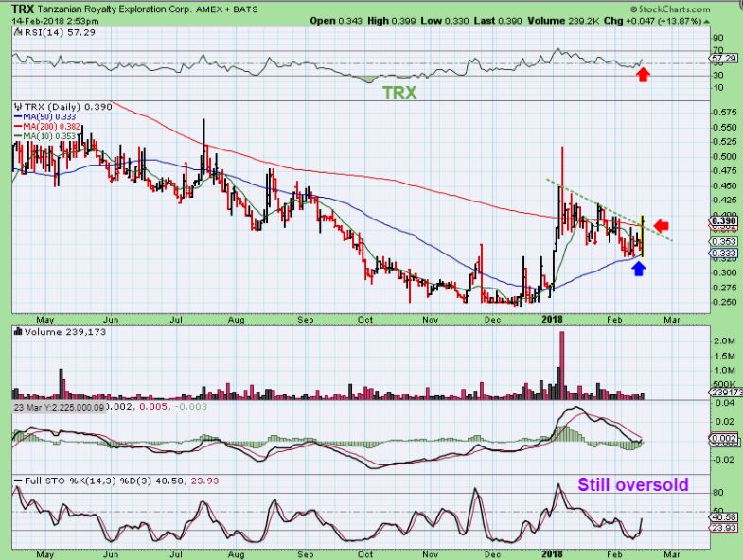The image size is (743, 560).
Task: Click the Sep label under the price panel
Action: point(306,320)
